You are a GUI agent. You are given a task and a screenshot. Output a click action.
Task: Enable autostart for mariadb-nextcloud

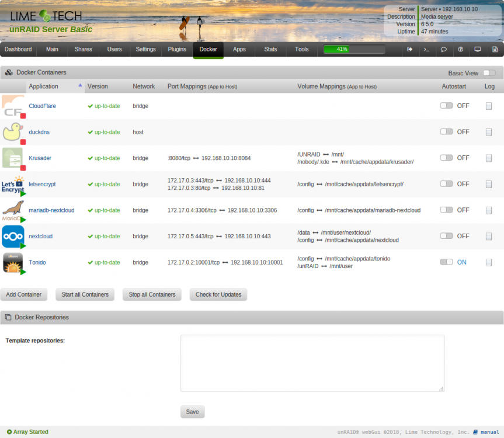(x=446, y=210)
